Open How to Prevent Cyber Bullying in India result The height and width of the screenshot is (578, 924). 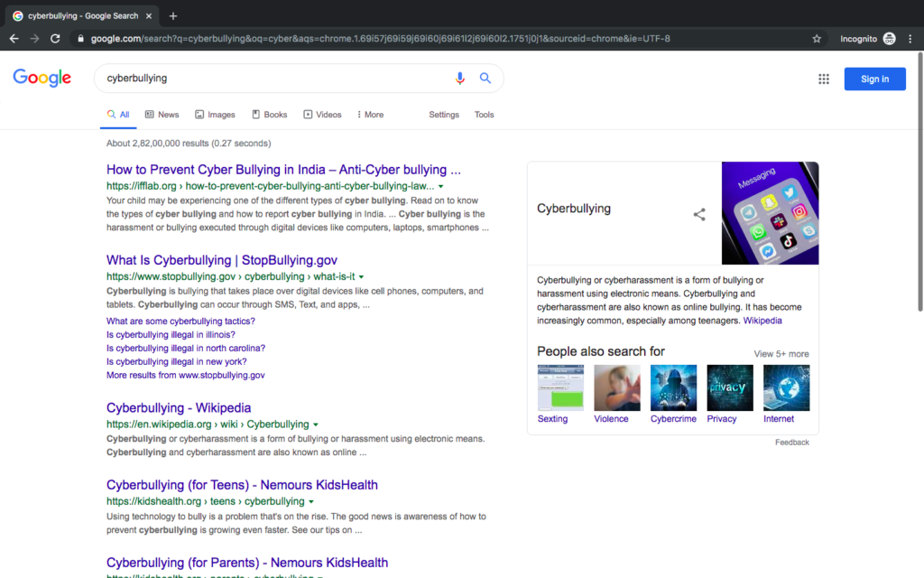click(283, 170)
